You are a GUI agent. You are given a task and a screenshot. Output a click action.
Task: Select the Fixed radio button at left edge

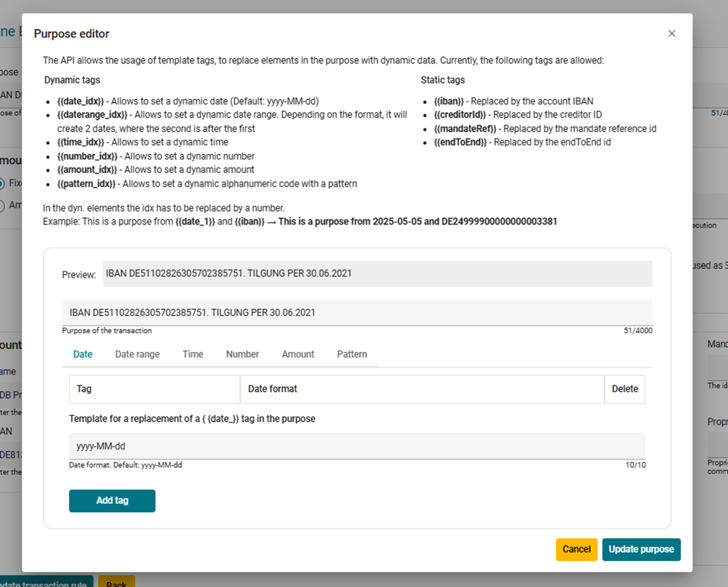3,183
